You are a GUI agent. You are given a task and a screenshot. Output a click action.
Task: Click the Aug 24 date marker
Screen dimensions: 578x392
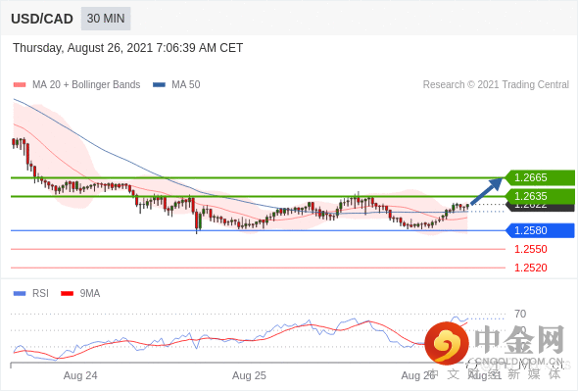point(80,375)
